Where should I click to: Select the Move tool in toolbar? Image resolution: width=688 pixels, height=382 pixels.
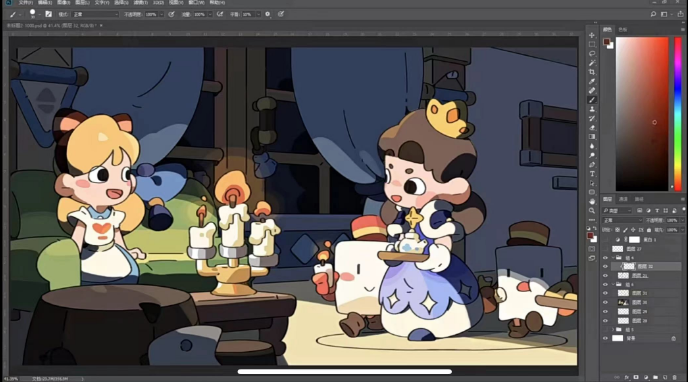(592, 35)
